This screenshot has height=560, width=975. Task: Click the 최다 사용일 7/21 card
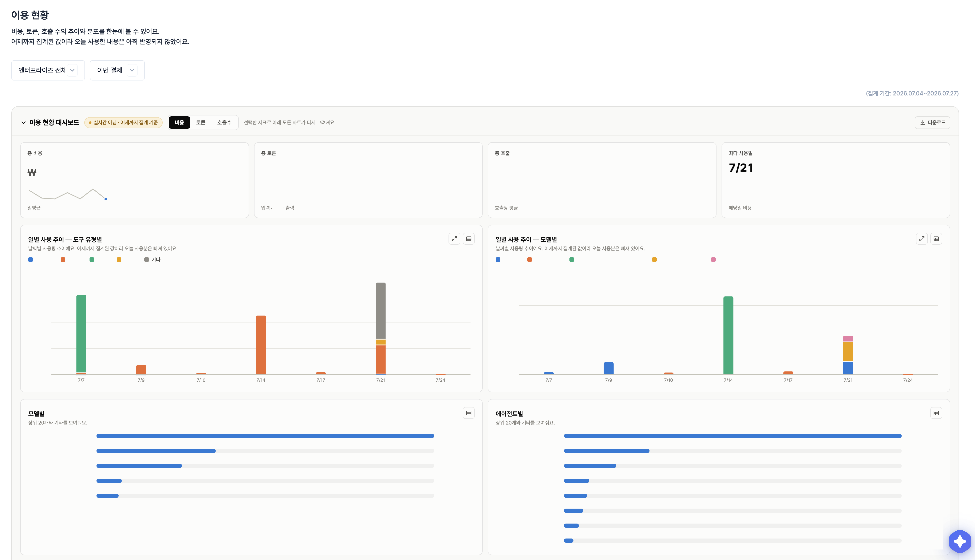(835, 180)
